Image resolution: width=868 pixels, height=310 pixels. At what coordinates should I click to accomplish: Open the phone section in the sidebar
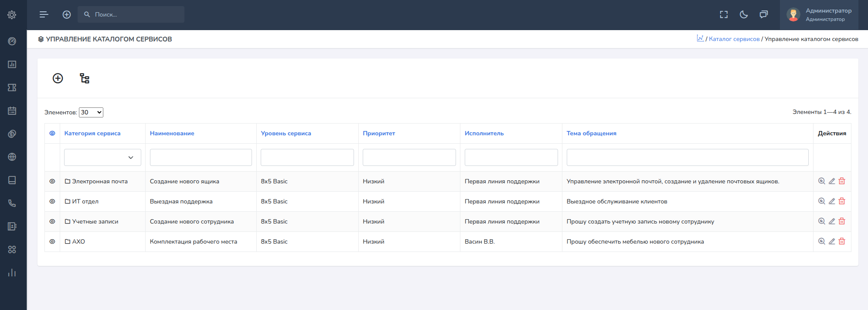click(x=12, y=203)
